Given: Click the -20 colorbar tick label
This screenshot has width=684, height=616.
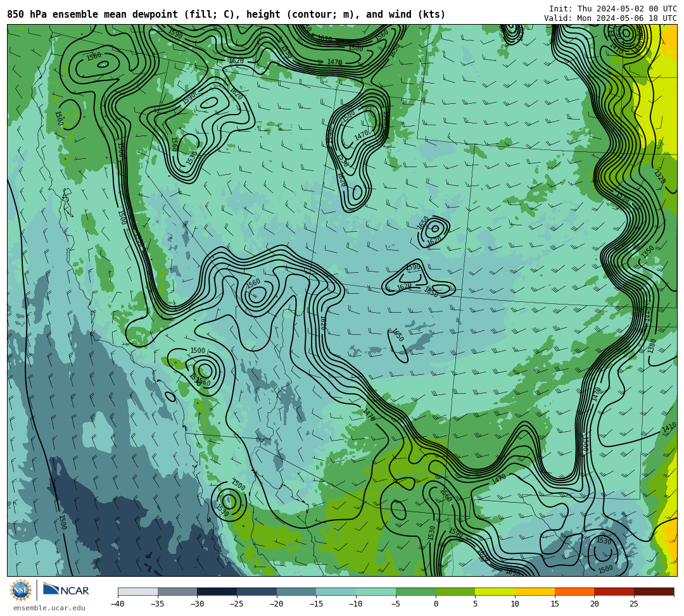Looking at the screenshot, I should click(277, 604).
